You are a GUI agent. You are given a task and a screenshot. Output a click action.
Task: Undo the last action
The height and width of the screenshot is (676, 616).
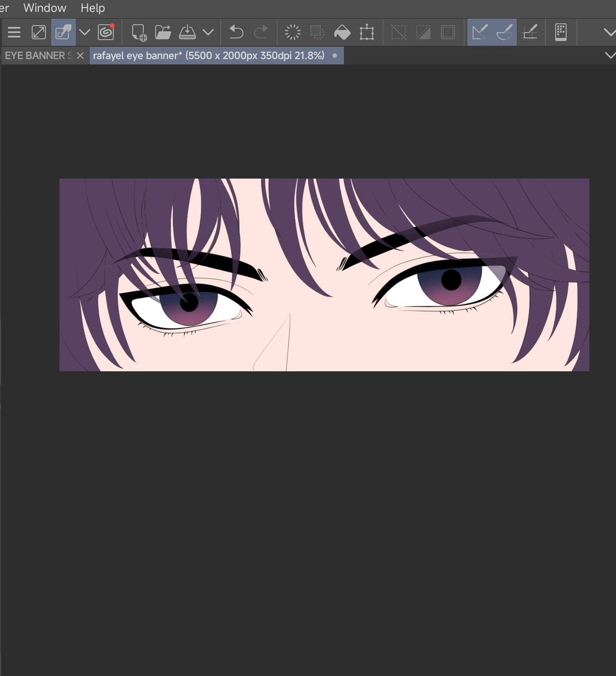[236, 32]
